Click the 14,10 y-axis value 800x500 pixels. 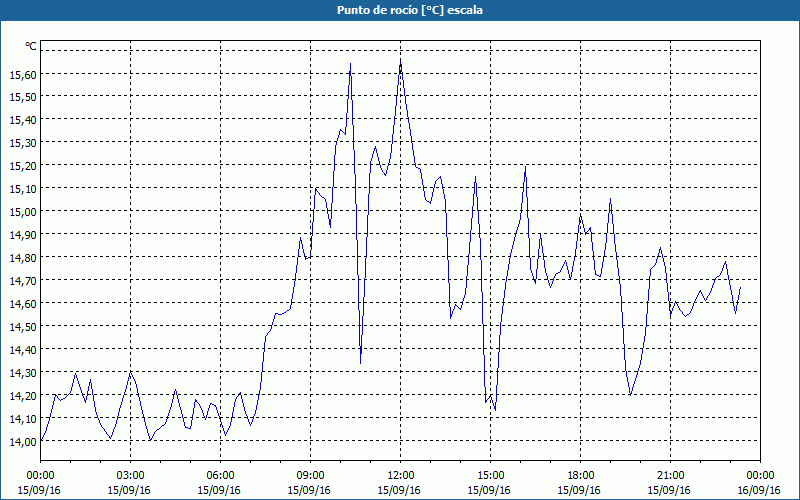(x=23, y=419)
